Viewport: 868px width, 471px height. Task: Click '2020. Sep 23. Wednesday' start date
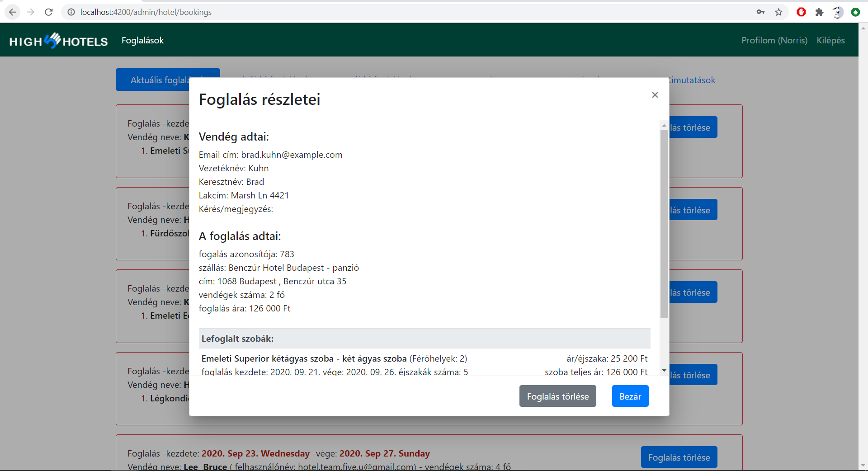click(255, 453)
